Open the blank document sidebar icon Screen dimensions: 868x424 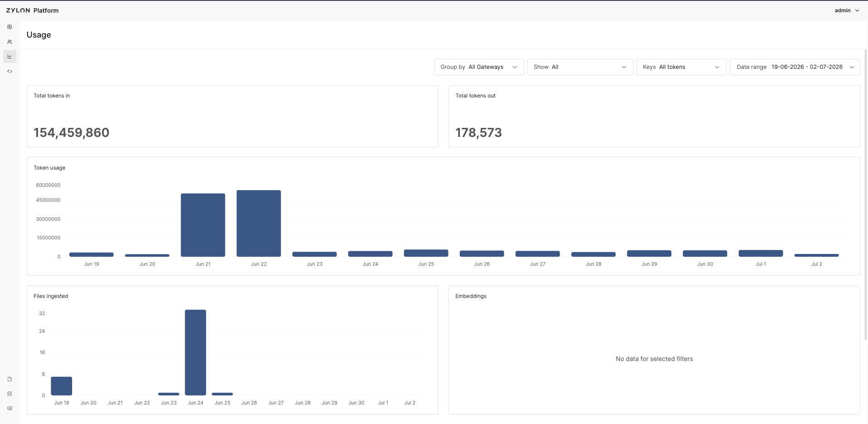click(10, 379)
